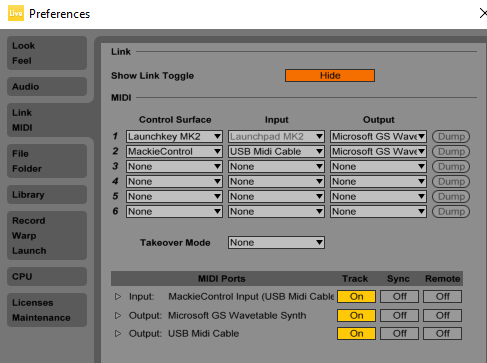Toggle Track for Microsoft GS Wavetable Synth
This screenshot has height=363, width=487.
356,315
